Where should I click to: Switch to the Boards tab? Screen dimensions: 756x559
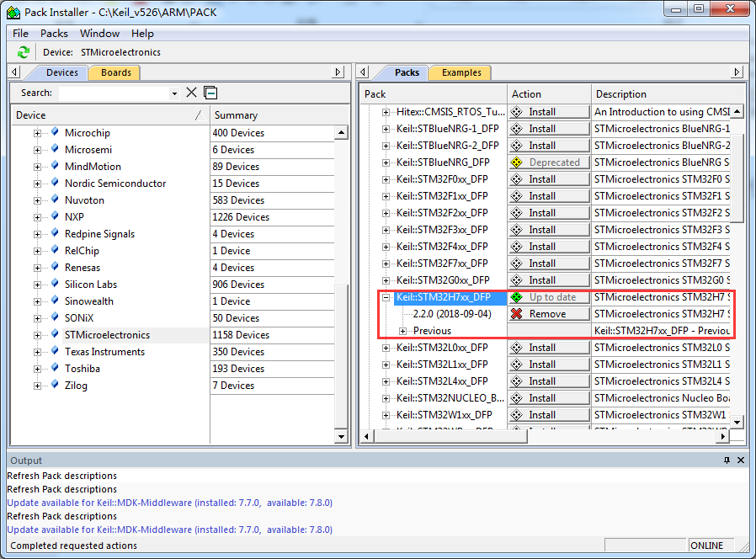115,72
